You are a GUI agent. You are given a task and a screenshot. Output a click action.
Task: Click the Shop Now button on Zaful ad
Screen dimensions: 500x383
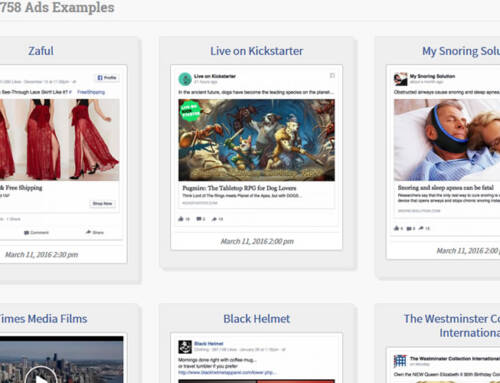click(x=102, y=203)
